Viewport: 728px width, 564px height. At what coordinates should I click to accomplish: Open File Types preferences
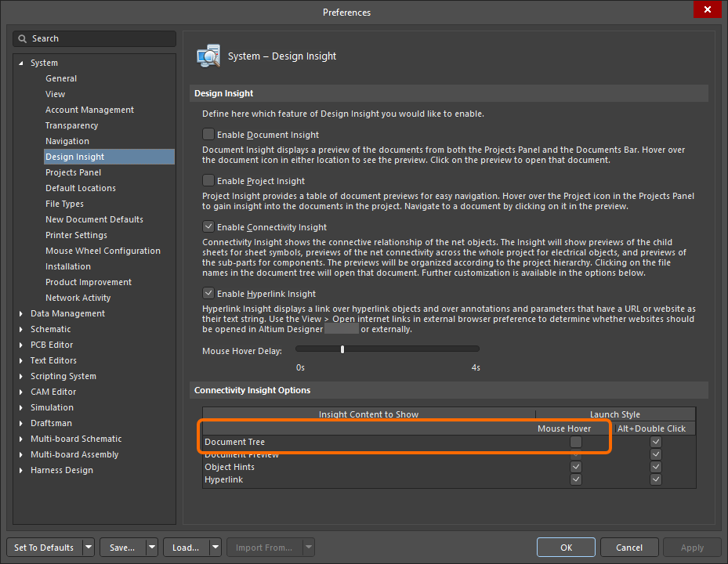point(64,204)
